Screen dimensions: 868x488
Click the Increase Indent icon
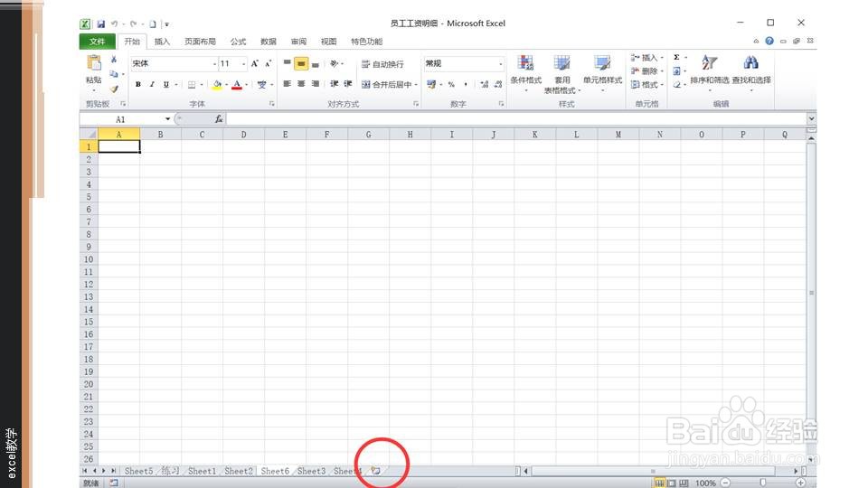click(347, 84)
